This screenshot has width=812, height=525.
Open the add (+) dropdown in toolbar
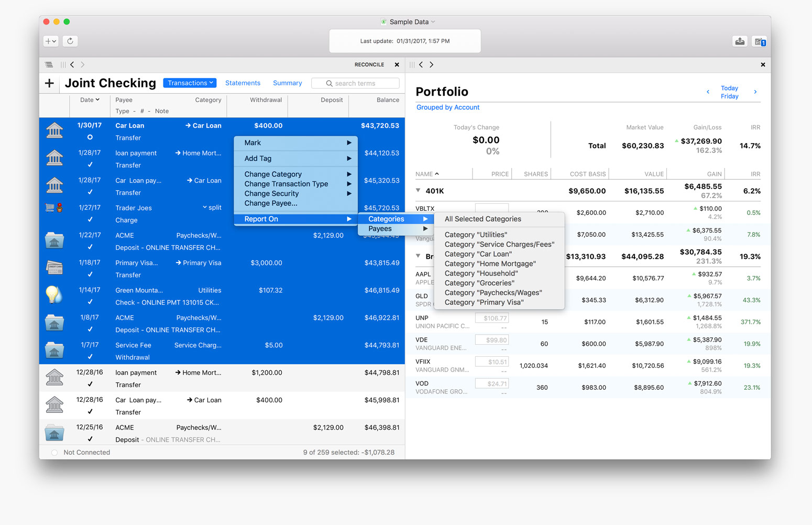[x=51, y=41]
